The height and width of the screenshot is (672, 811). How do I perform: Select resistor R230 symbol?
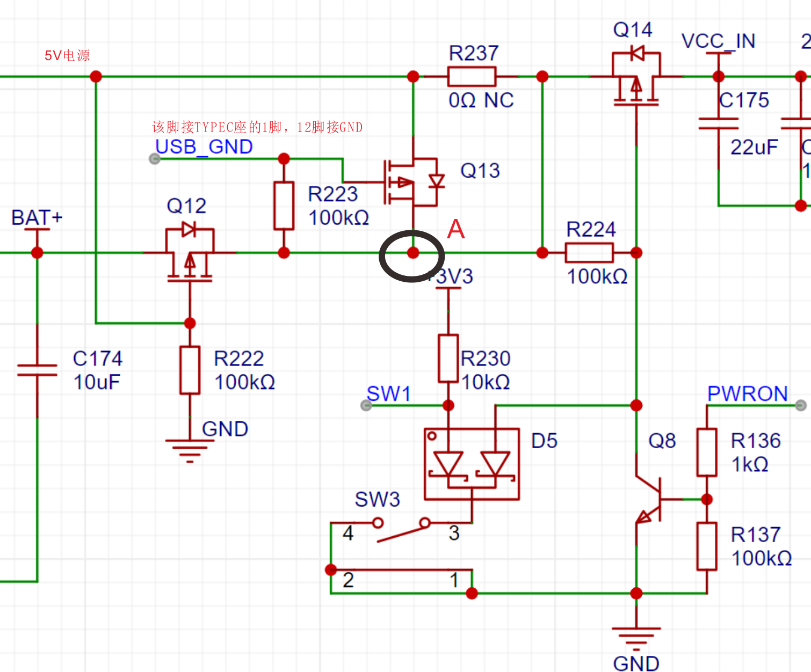(x=448, y=358)
